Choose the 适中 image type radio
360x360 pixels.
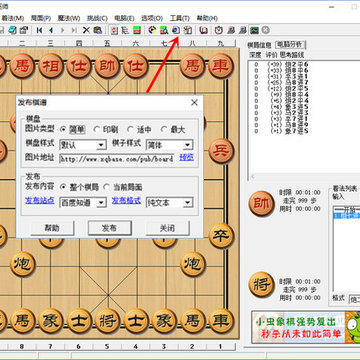[131, 129]
